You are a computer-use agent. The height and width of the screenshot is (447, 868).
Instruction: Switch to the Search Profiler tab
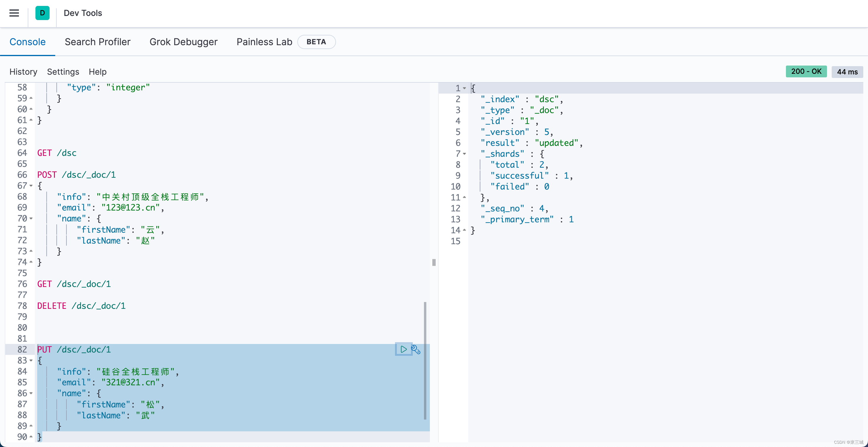tap(97, 42)
